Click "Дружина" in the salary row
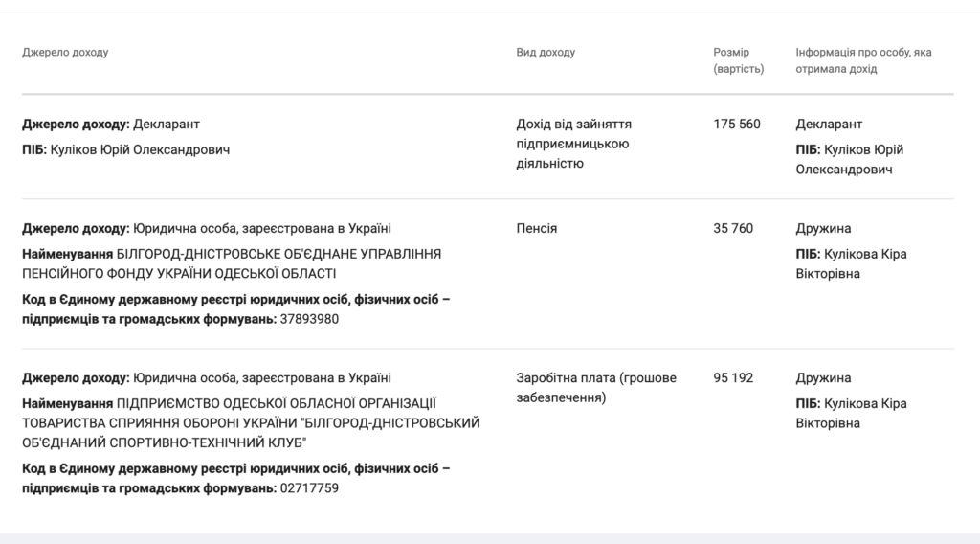This screenshot has height=544, width=980. tap(823, 378)
